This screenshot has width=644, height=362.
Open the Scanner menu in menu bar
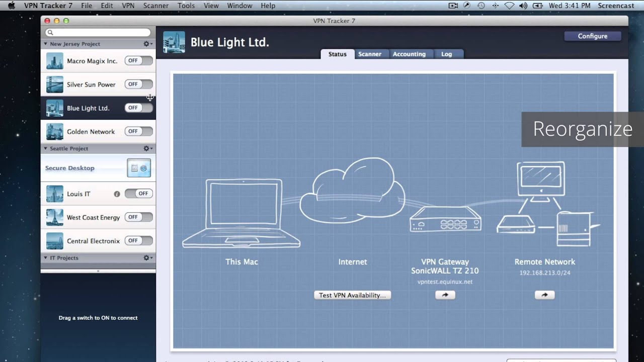click(156, 6)
